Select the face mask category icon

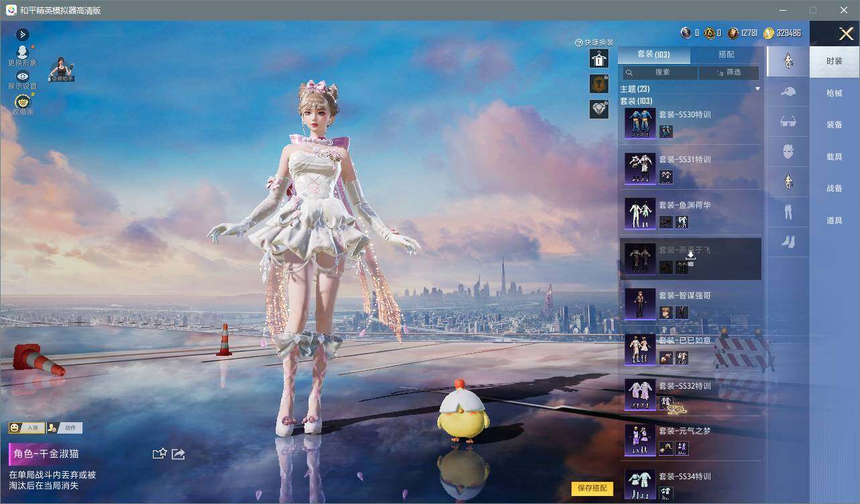pyautogui.click(x=788, y=152)
